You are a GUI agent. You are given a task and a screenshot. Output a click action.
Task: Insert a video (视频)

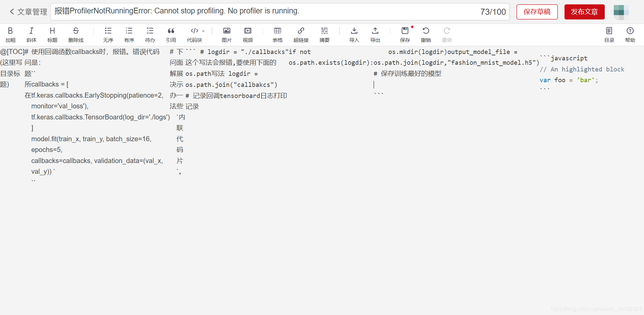[248, 35]
